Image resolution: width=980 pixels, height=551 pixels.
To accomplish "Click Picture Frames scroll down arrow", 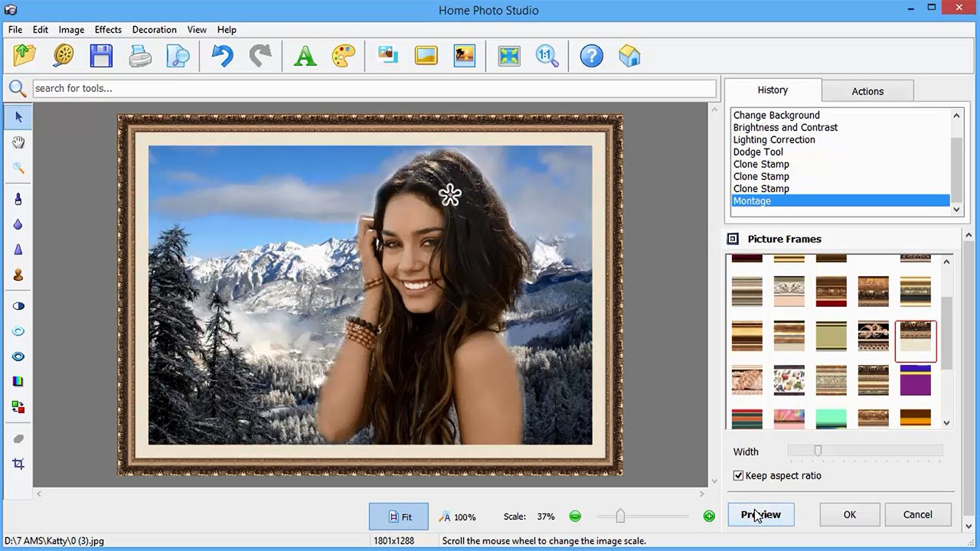I will click(x=946, y=422).
